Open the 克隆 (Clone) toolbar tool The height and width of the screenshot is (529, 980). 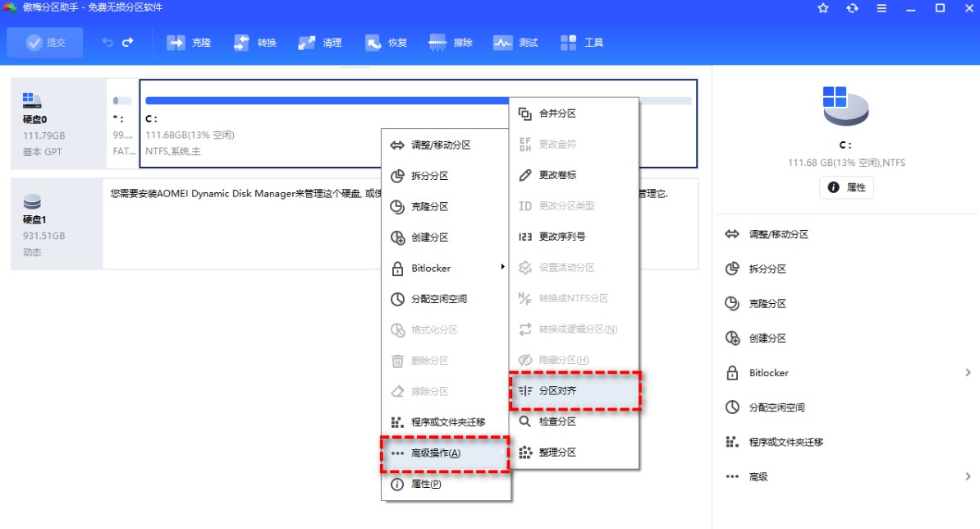click(x=190, y=42)
